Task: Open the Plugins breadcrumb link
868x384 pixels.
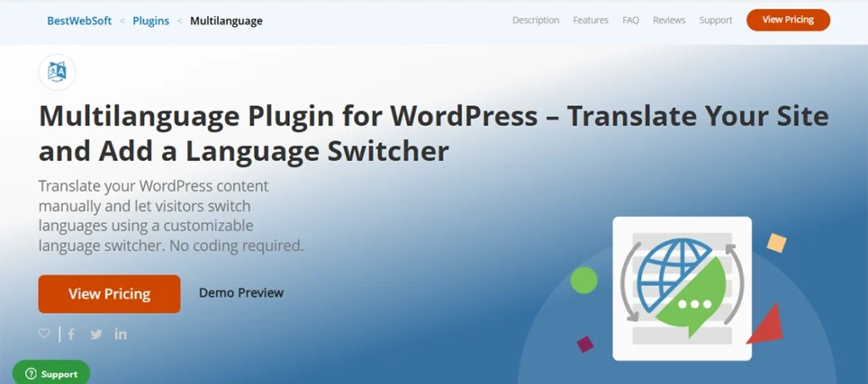Action: [151, 21]
